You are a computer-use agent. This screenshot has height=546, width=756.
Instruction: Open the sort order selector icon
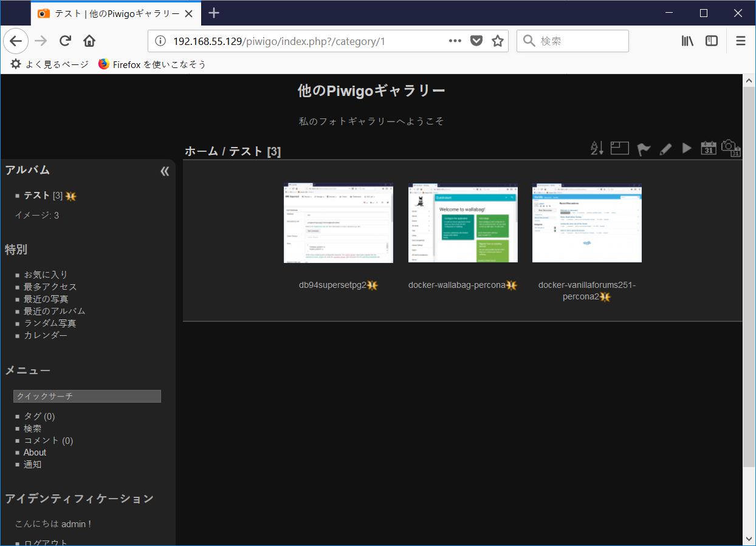tap(596, 148)
